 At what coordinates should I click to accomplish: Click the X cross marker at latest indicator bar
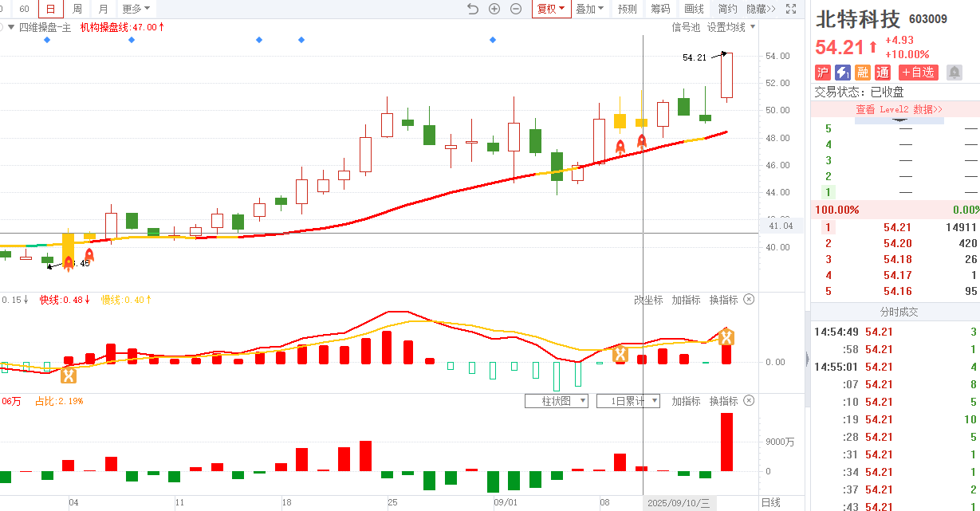tap(726, 337)
